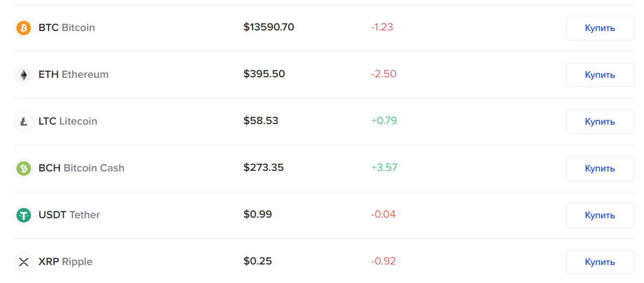
Task: Click the XRP Ripple name text
Action: [65, 262]
